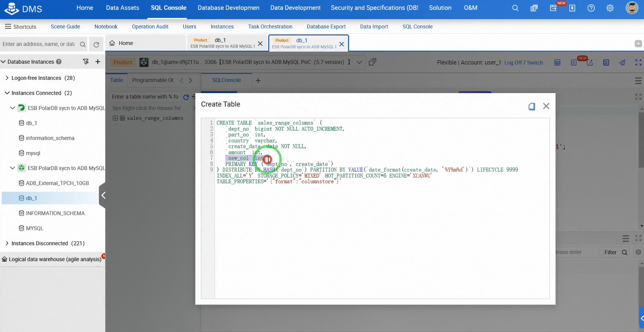Screen dimensions: 644x332
Task: Copy the Create Table statement
Action: point(532,106)
